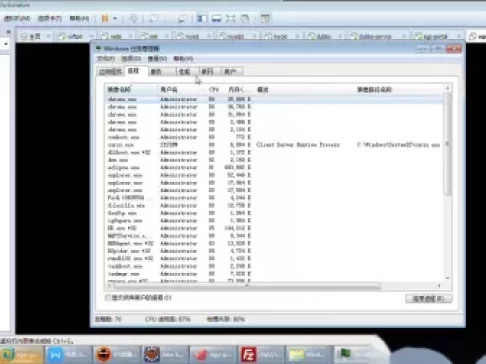Open the dropdown arrow beside the pause icon
The width and height of the screenshot is (486, 364).
[115, 18]
